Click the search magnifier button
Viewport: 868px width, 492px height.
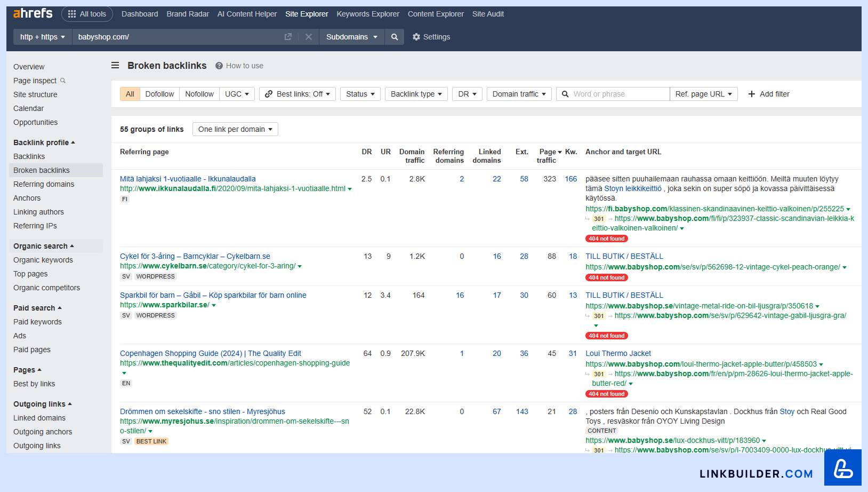(395, 37)
